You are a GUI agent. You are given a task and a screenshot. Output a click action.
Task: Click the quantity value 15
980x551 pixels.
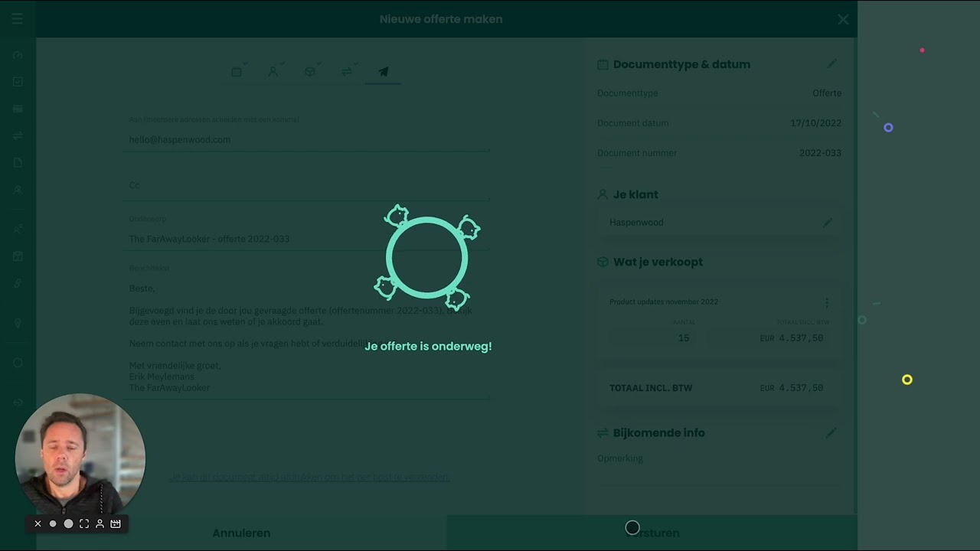click(684, 338)
